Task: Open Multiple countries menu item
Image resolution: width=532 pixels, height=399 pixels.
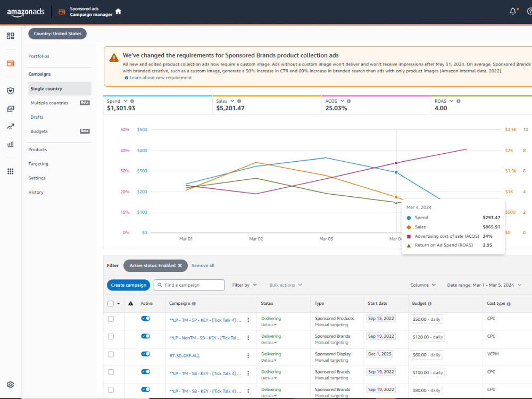Action: point(49,103)
